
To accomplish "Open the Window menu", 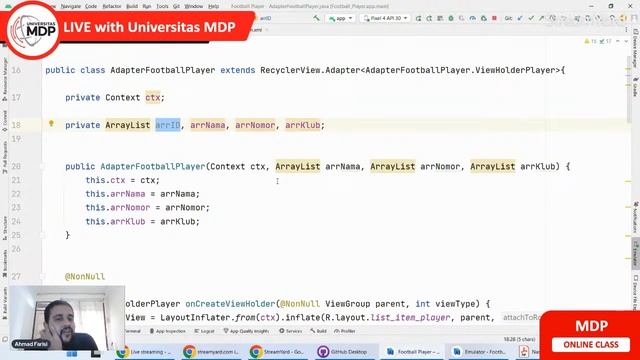I will click(193, 7).
